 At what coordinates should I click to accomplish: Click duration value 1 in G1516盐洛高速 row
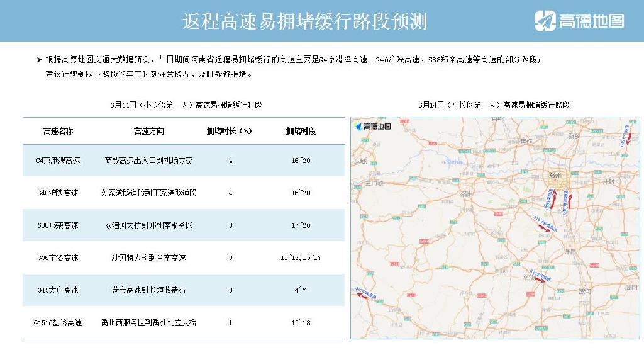point(230,323)
